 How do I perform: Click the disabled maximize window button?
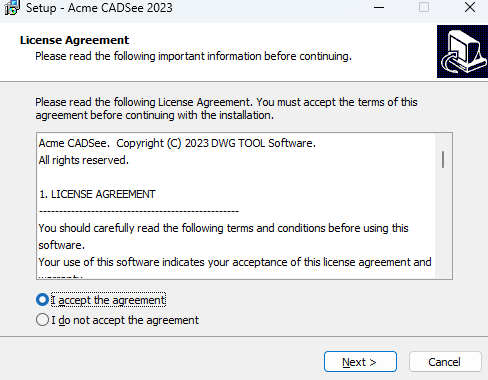(424, 7)
